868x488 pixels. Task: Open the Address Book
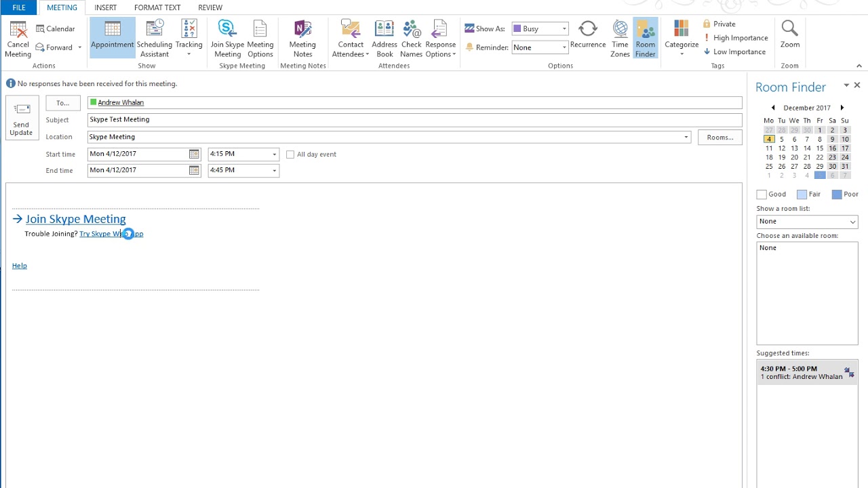pyautogui.click(x=384, y=37)
